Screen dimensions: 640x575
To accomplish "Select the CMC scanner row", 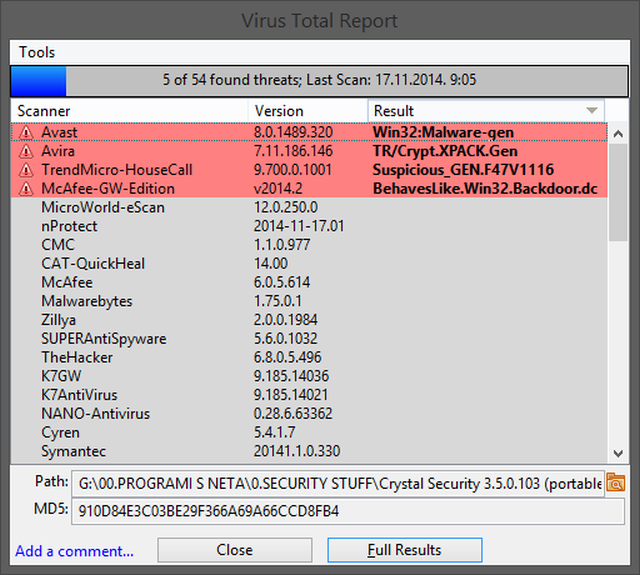I will (309, 245).
